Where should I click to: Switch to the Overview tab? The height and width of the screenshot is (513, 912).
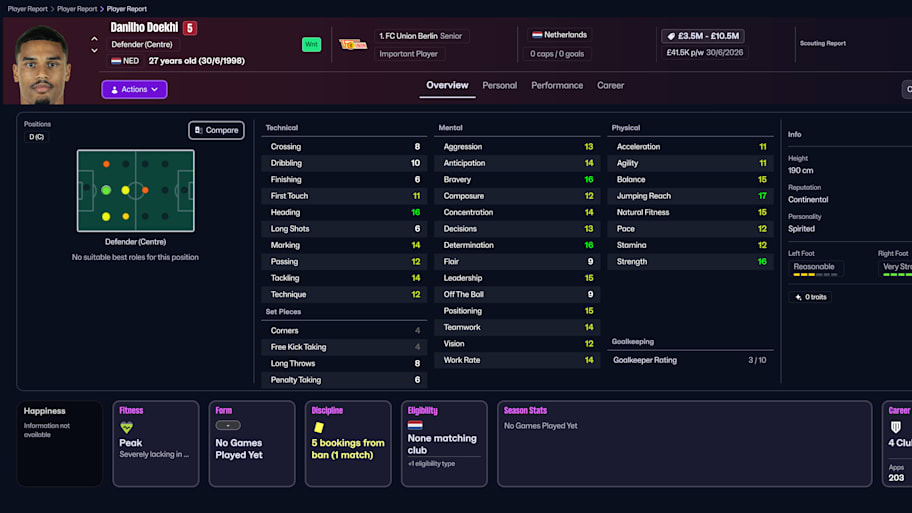447,86
